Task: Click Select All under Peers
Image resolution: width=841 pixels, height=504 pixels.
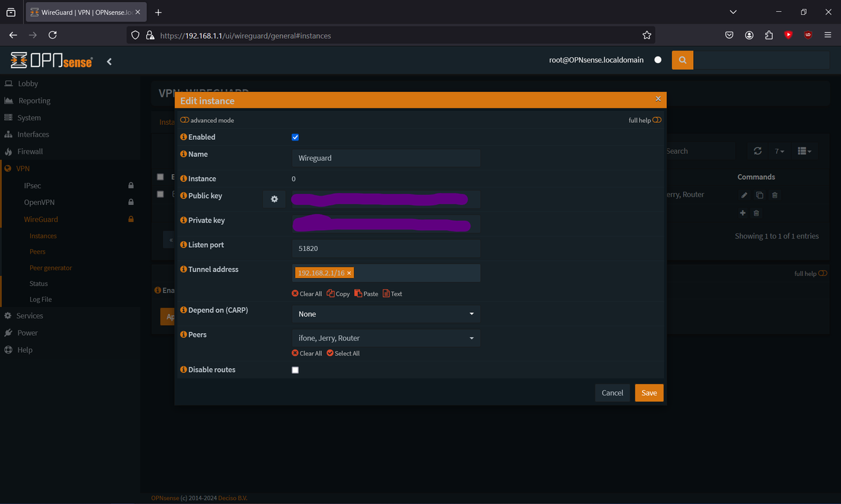Action: click(343, 353)
